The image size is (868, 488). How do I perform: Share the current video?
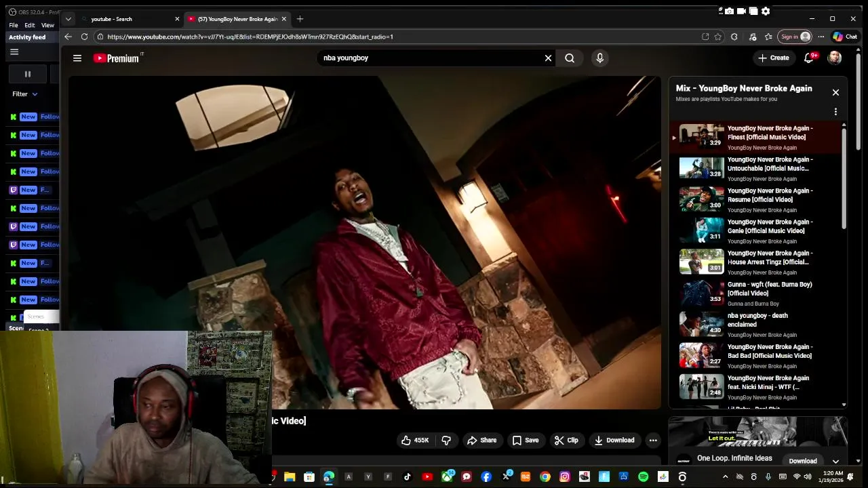(481, 441)
